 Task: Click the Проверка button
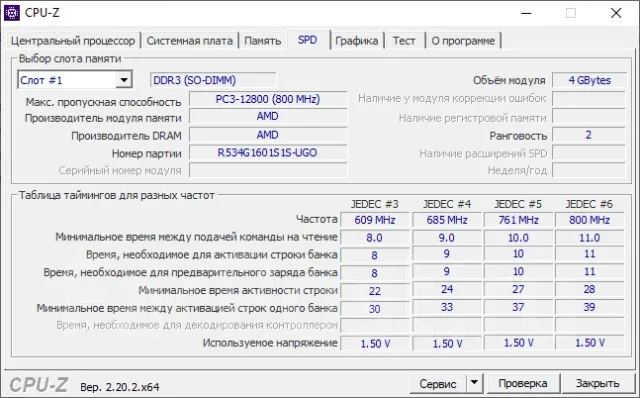522,383
